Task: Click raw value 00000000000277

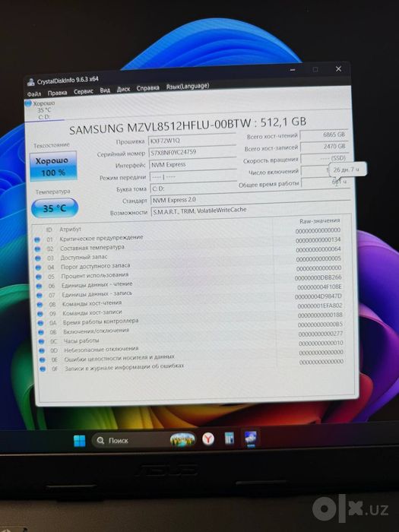Action: [321, 334]
